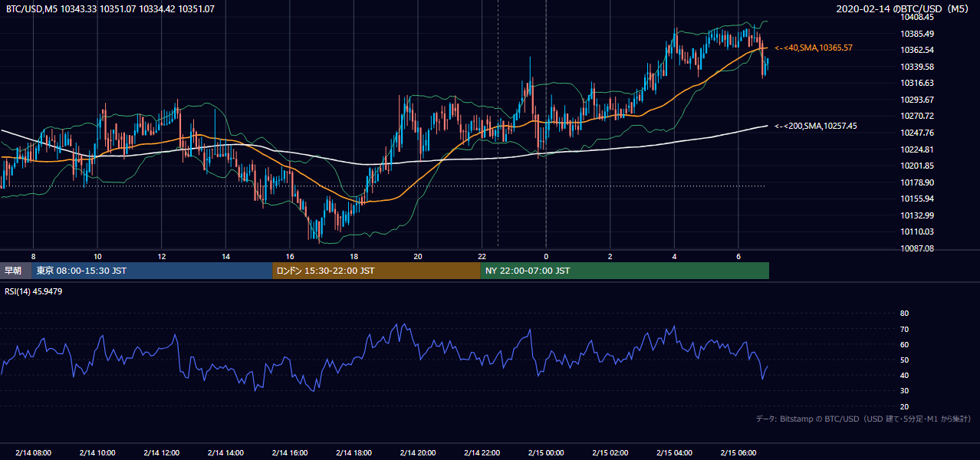This screenshot has width=980, height=460.
Task: Click price axis value 10408.45
Action: [x=917, y=17]
